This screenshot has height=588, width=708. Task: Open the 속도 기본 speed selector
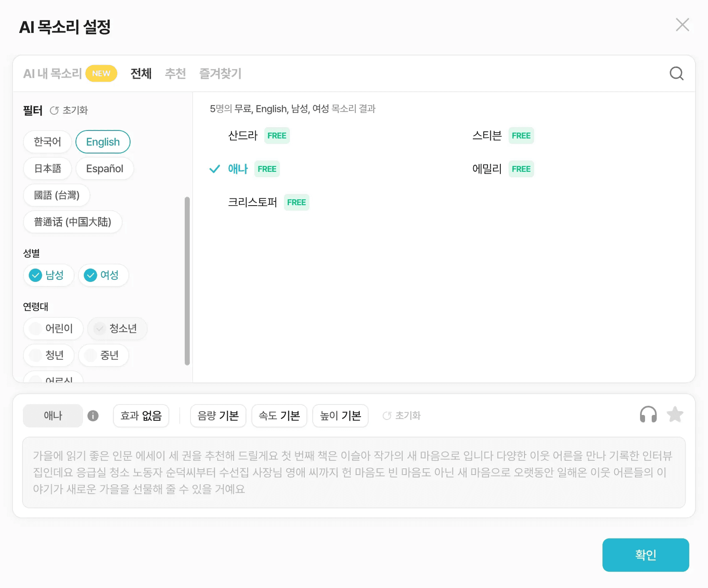(x=279, y=415)
